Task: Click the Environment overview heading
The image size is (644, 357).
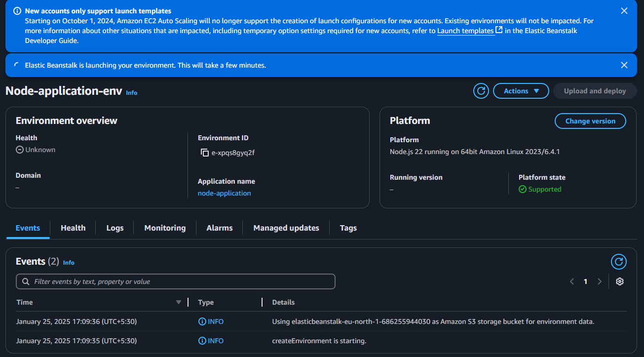Action: [67, 120]
